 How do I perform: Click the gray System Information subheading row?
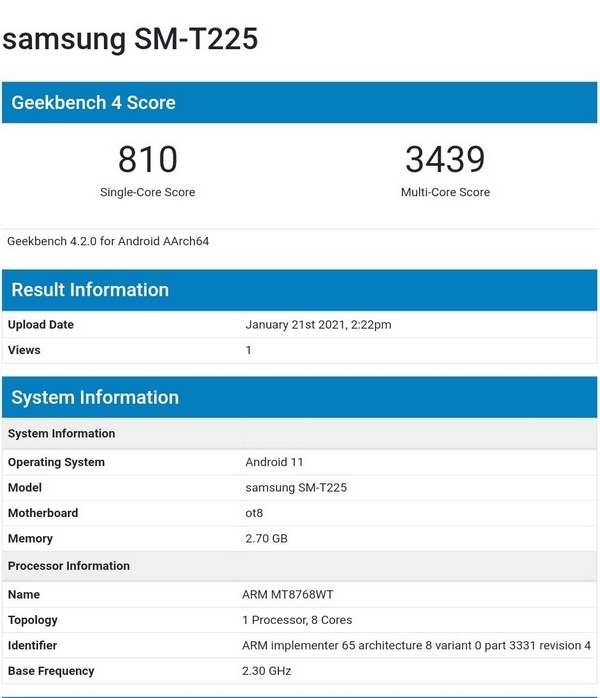pos(300,434)
